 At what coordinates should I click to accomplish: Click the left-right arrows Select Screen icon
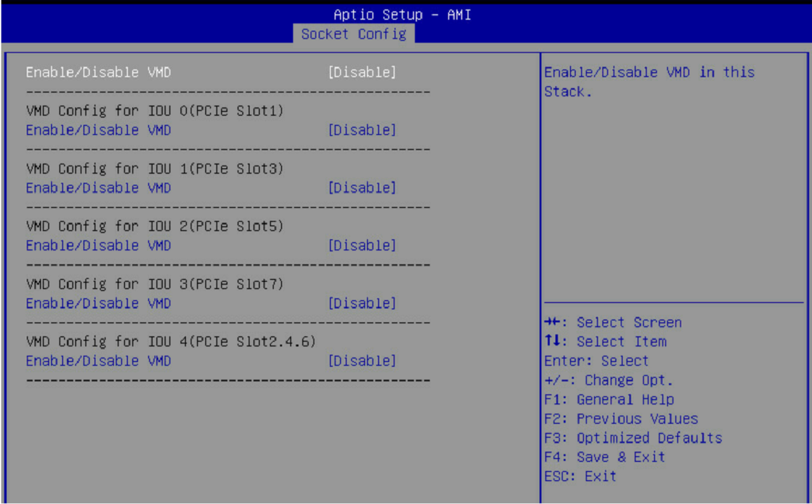552,323
